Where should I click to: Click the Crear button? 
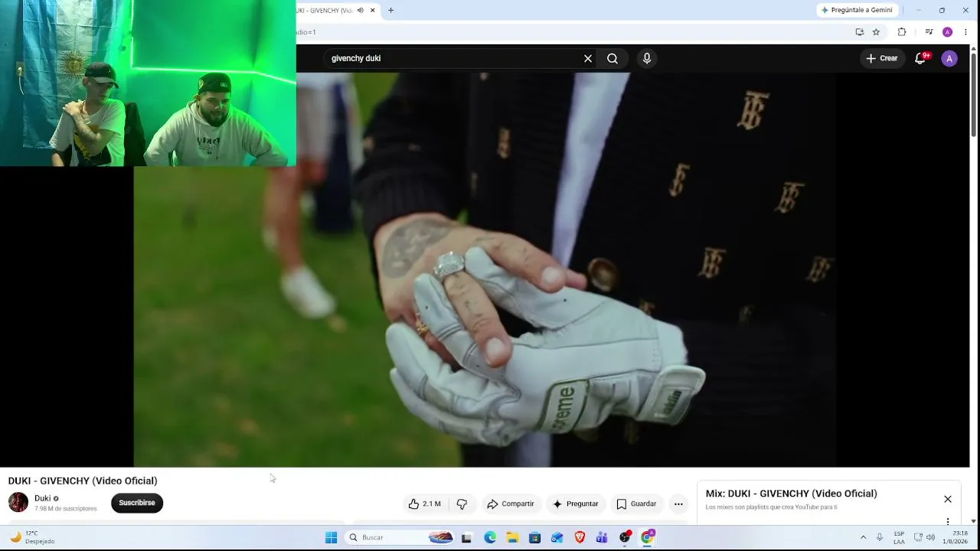[882, 58]
